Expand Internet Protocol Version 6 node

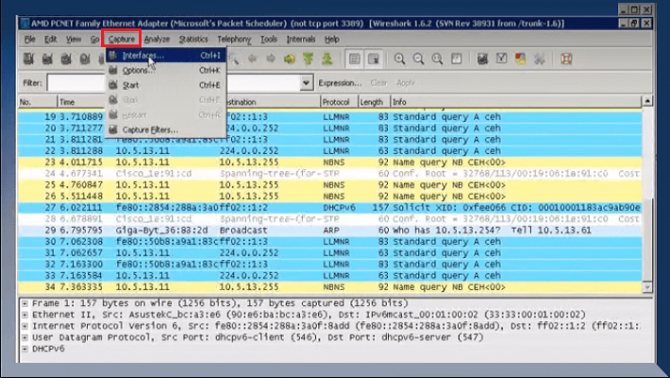[x=25, y=326]
